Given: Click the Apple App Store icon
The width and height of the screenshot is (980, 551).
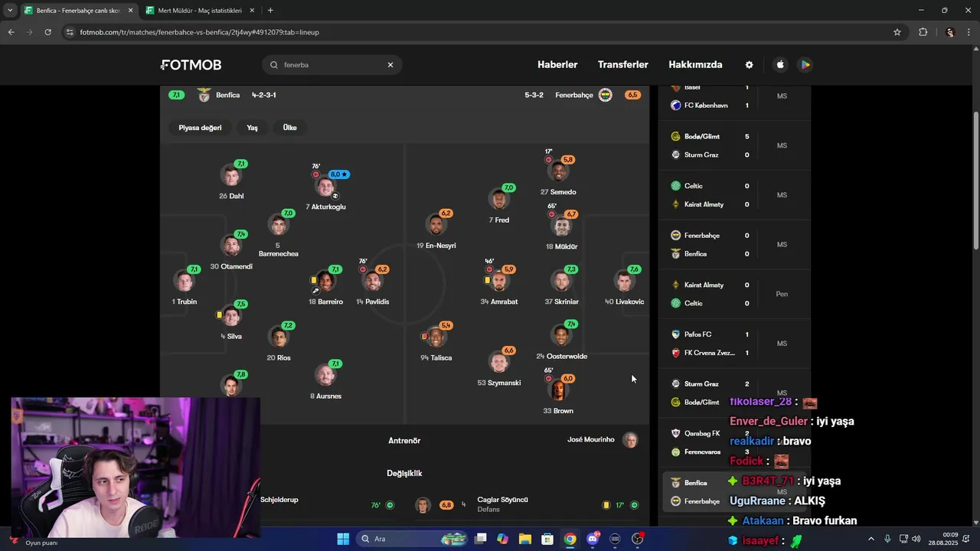Looking at the screenshot, I should 780,65.
